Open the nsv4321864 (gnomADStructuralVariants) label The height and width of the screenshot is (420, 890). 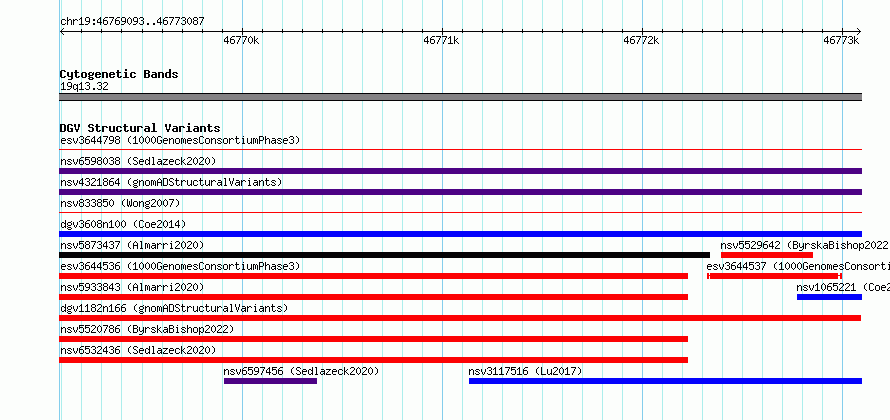pos(171,182)
